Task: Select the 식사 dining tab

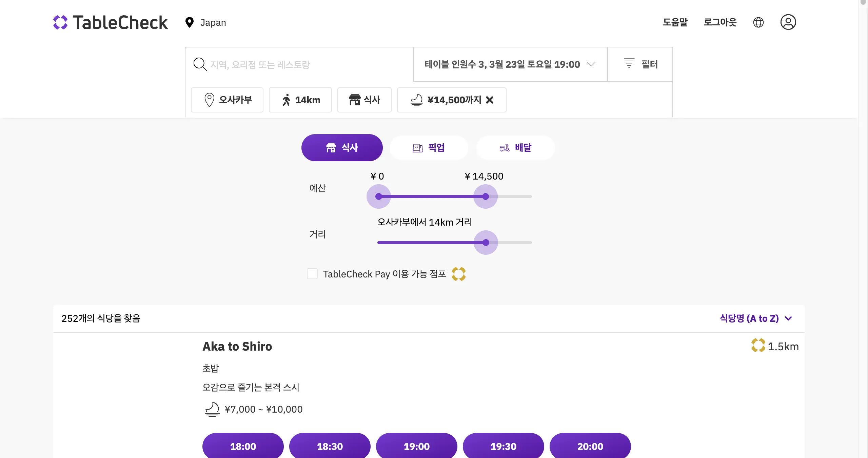Action: point(342,147)
